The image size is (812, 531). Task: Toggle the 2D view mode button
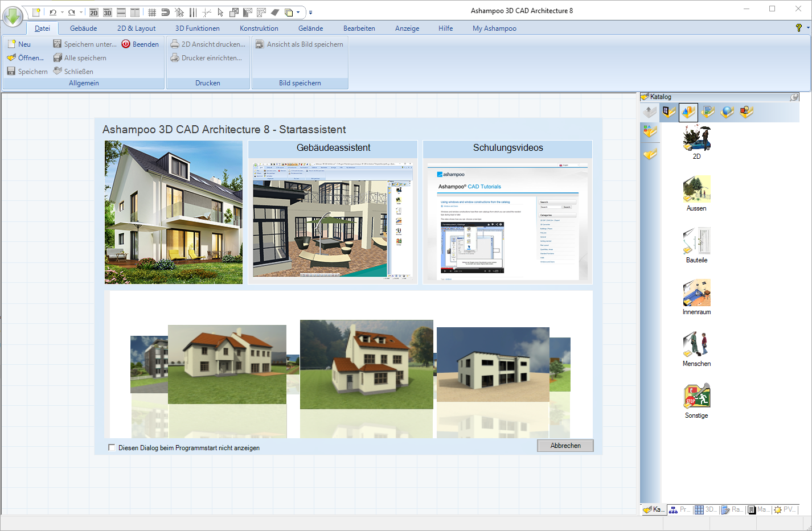pos(94,12)
